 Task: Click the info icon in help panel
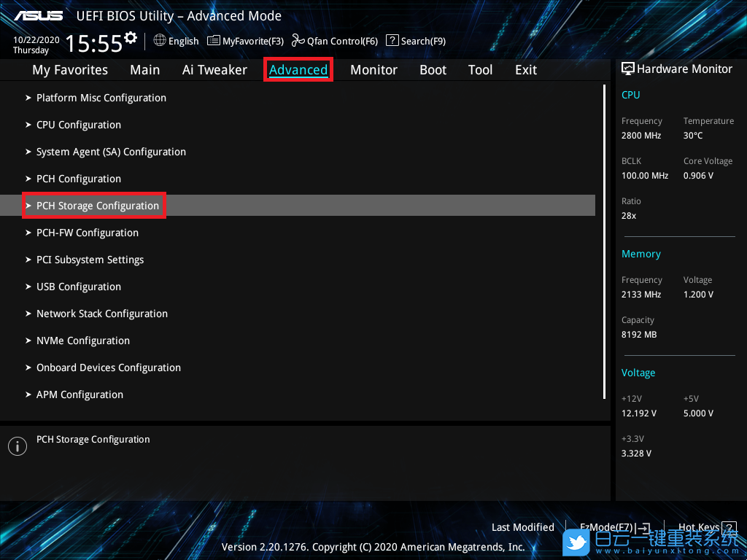17,446
